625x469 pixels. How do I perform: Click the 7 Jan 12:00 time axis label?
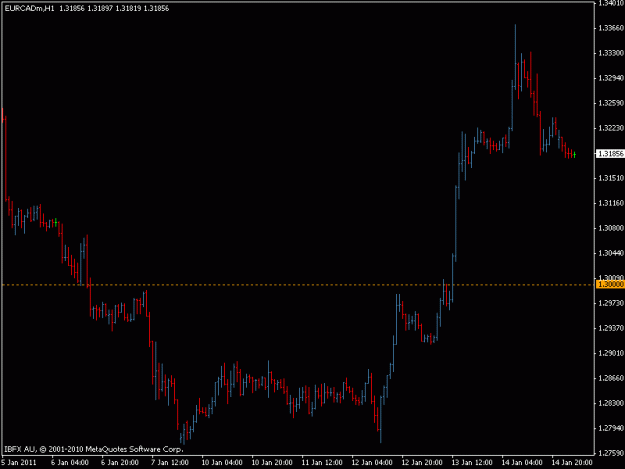[170, 463]
